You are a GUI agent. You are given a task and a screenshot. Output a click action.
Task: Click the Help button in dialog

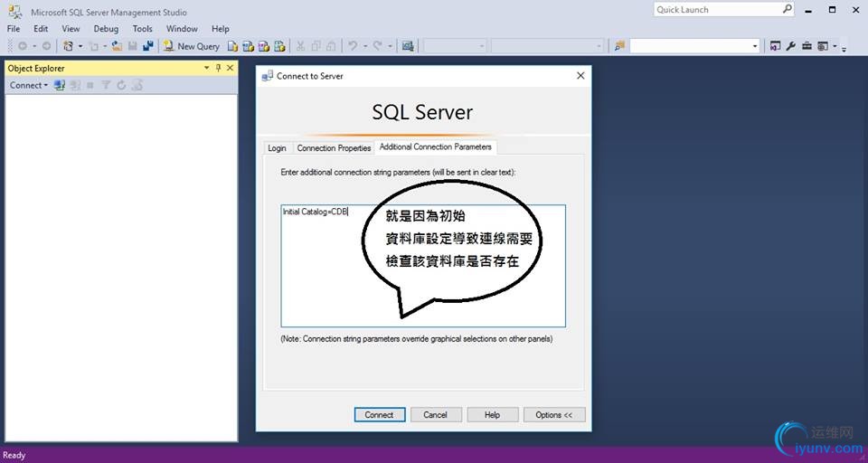coord(492,415)
